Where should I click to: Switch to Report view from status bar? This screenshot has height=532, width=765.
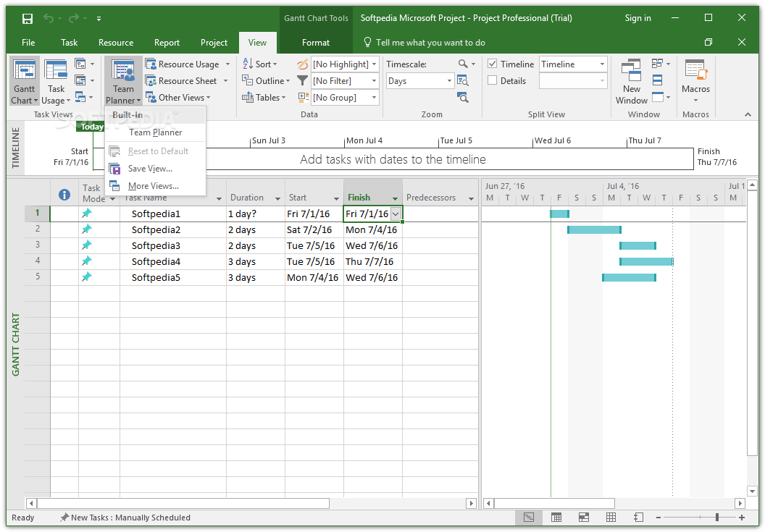click(x=638, y=518)
